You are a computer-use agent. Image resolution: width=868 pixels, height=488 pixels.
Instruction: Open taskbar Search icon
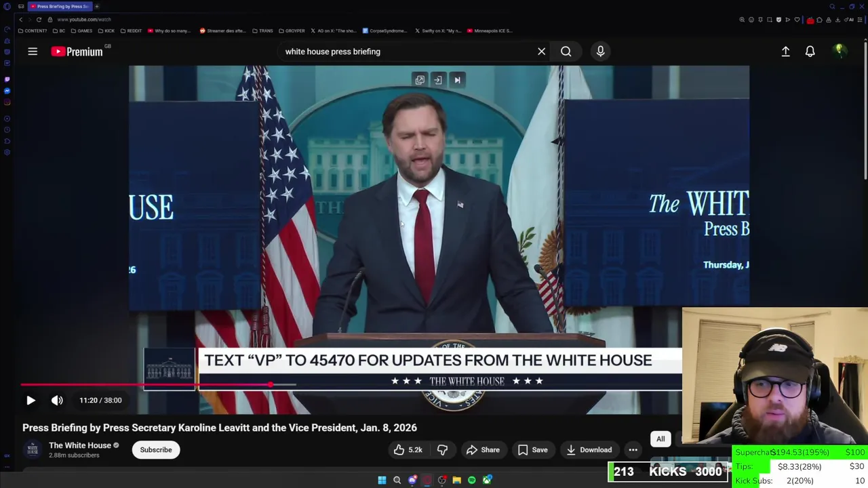[x=397, y=481]
